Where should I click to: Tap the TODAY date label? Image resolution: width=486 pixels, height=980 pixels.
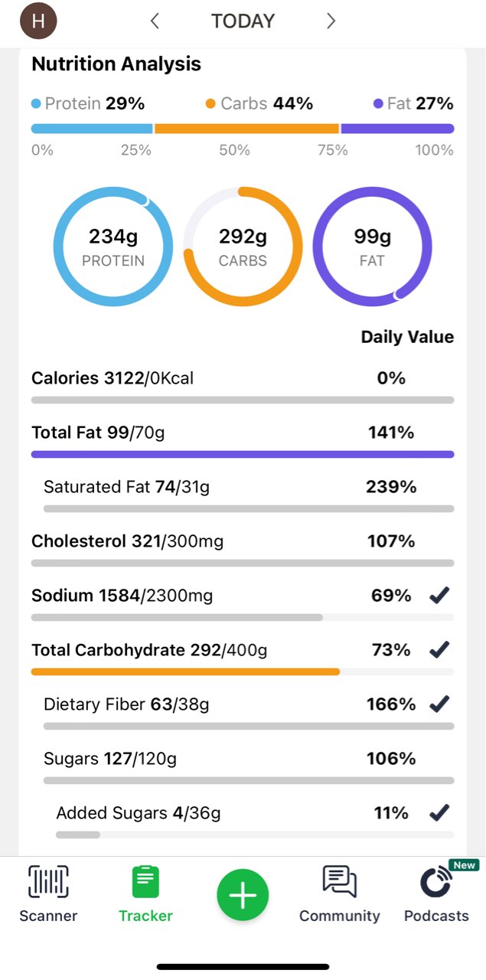pyautogui.click(x=243, y=21)
